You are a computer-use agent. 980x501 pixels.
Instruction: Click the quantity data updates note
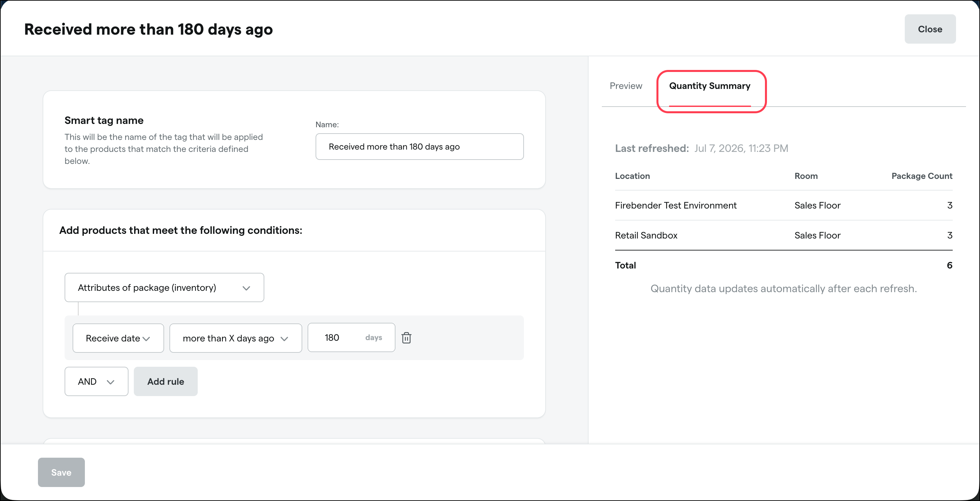784,289
